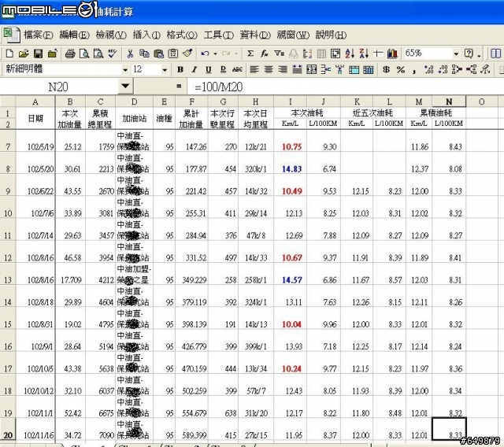The height and width of the screenshot is (447, 504).
Task: Apply currency style with dollar icon
Action: 387,69
